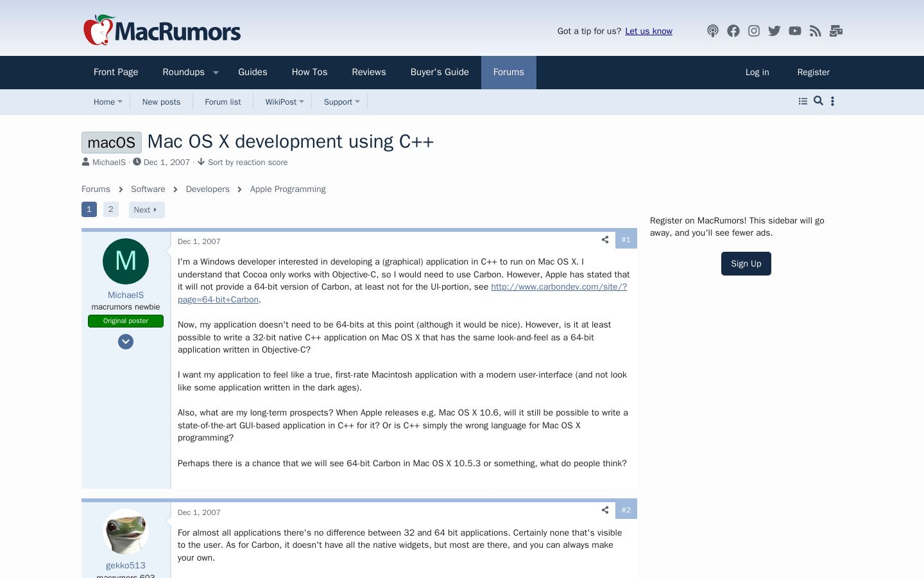Open the MacRumors podcast icon link
The width and height of the screenshot is (924, 578).
[713, 31]
